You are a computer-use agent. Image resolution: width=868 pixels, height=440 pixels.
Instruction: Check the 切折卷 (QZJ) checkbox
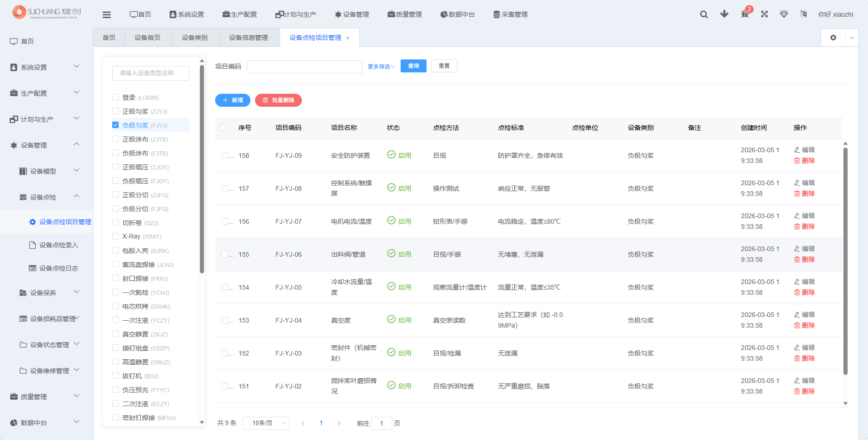pos(115,222)
